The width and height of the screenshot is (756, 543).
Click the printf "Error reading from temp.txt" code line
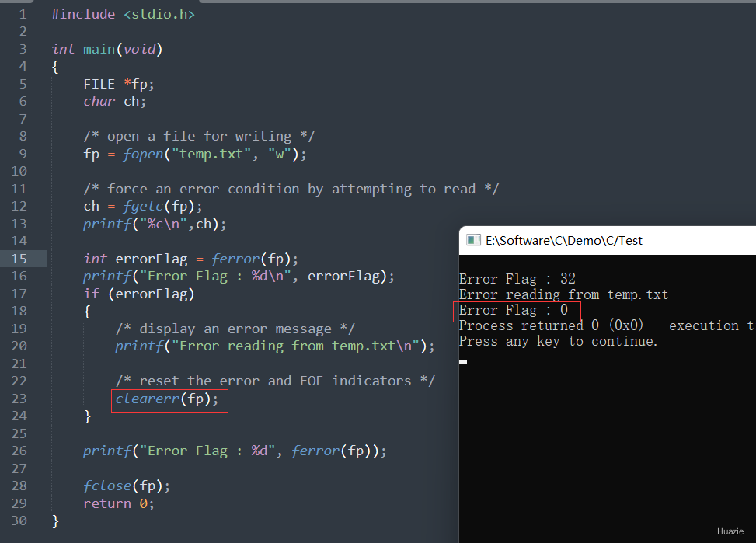click(x=275, y=346)
